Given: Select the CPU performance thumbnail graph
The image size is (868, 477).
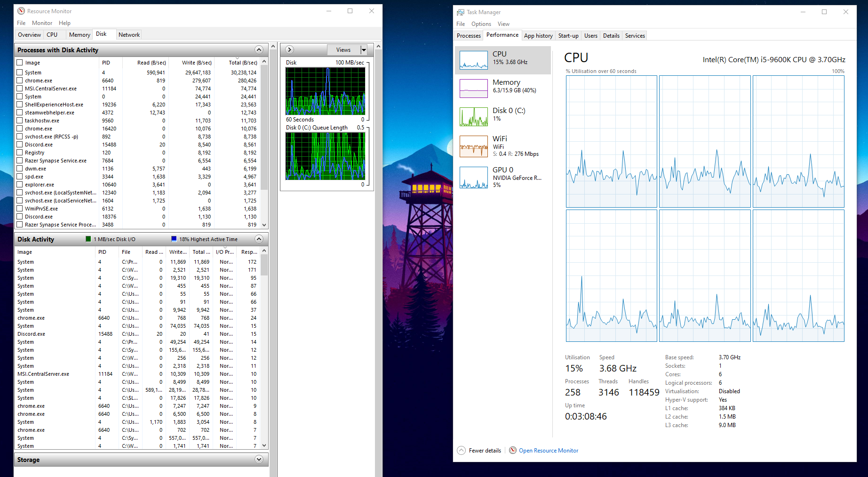Looking at the screenshot, I should tap(474, 60).
